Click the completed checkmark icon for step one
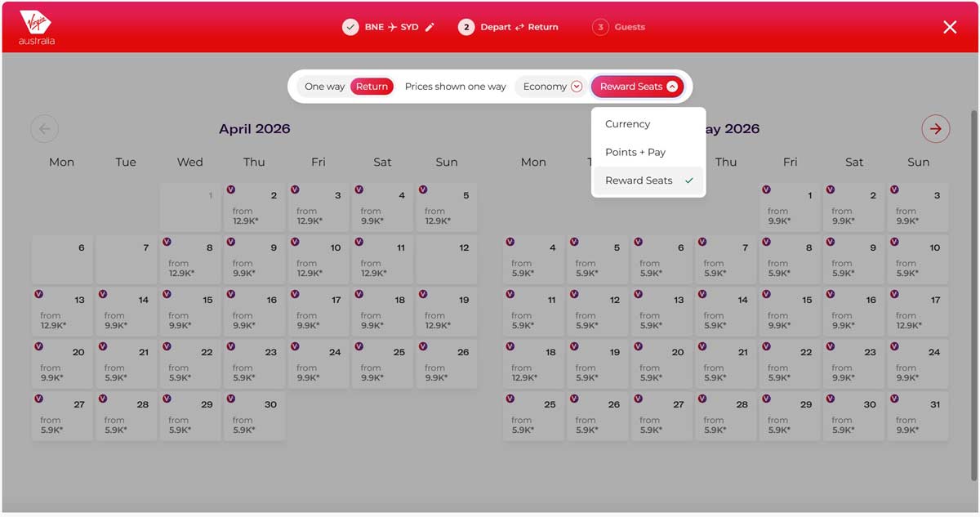The image size is (980, 517). tap(350, 27)
